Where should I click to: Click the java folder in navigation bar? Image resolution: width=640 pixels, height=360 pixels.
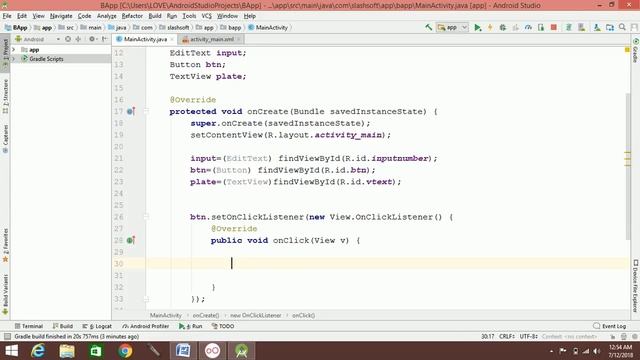[117, 27]
